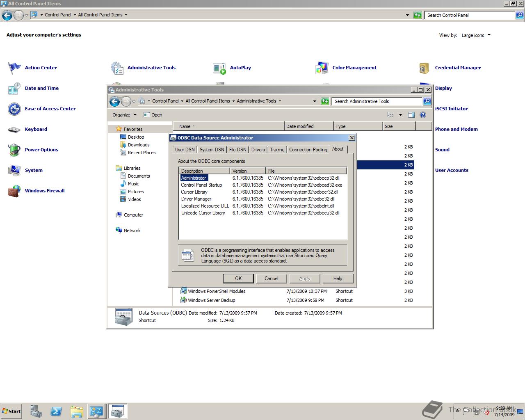Viewport: 525px width, 420px height.
Task: Select Documents library
Action: (135, 176)
